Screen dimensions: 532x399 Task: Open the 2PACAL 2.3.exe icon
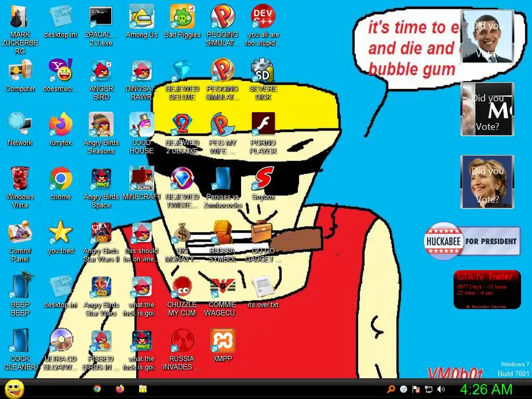pyautogui.click(x=101, y=17)
